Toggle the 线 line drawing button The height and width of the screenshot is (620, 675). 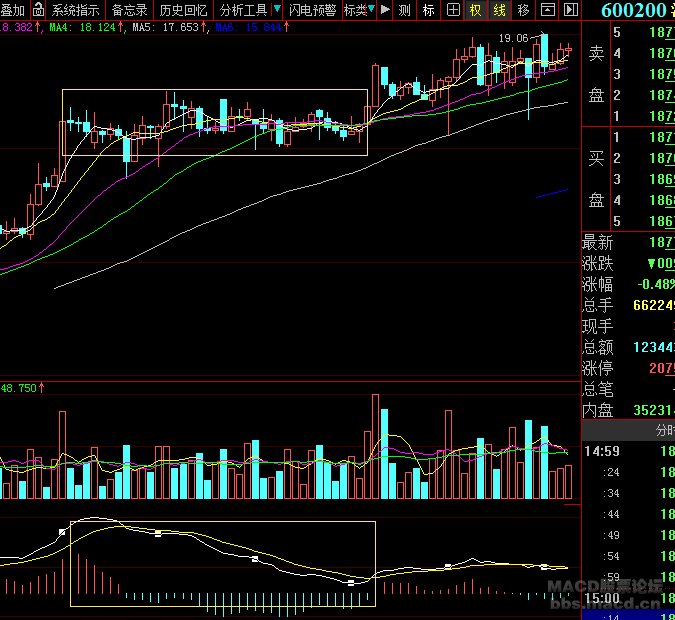[x=499, y=10]
